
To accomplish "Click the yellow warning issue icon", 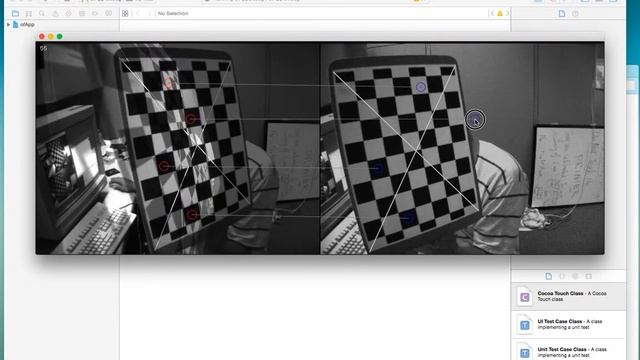I will (500, 13).
